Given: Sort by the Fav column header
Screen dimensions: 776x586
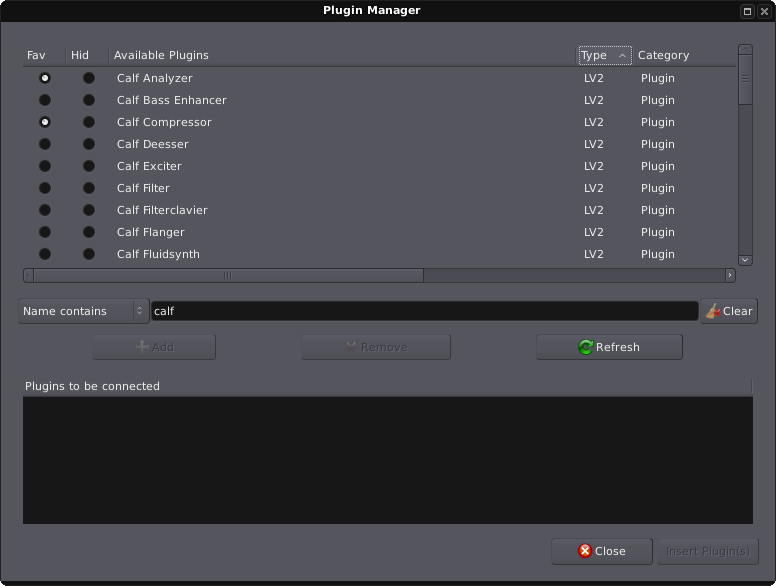Looking at the screenshot, I should pos(37,55).
